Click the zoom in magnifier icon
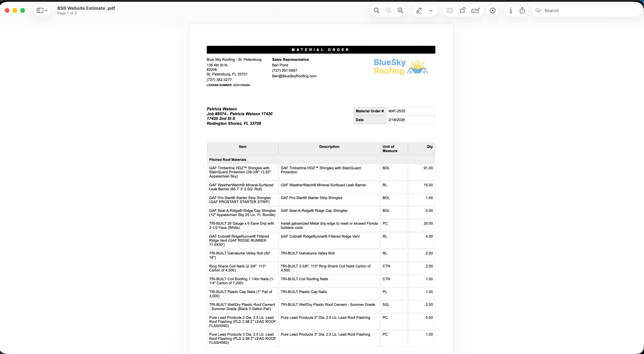 pos(401,10)
